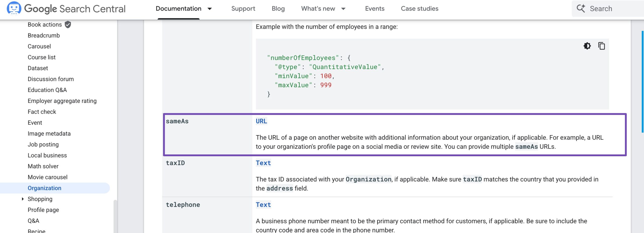
Task: Open Dataset in the sidebar
Action: click(38, 68)
